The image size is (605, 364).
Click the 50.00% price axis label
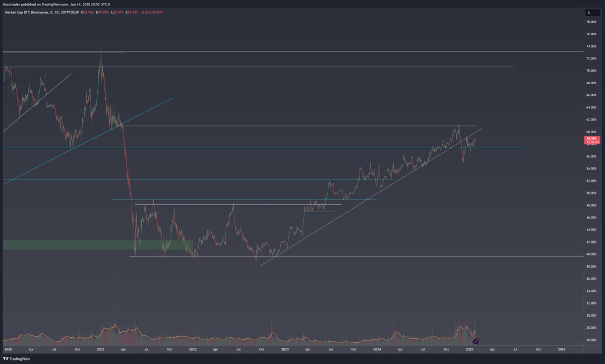click(x=591, y=193)
